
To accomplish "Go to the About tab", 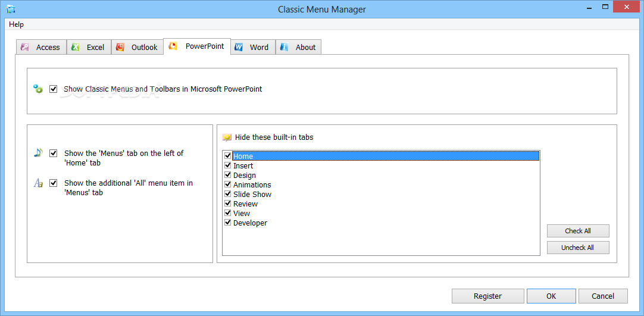I will pos(298,47).
